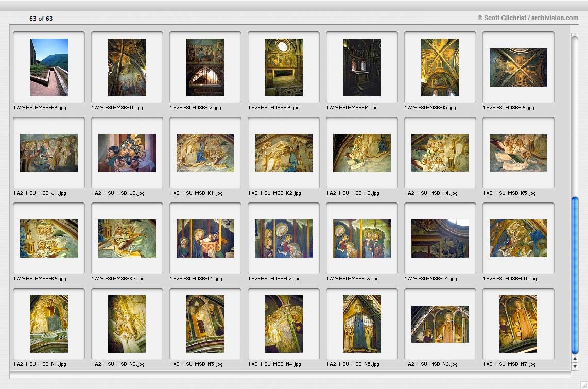The width and height of the screenshot is (588, 389).
Task: Click filename label 1A2-I-SU-MSB-I2.jpg
Action: (x=196, y=107)
